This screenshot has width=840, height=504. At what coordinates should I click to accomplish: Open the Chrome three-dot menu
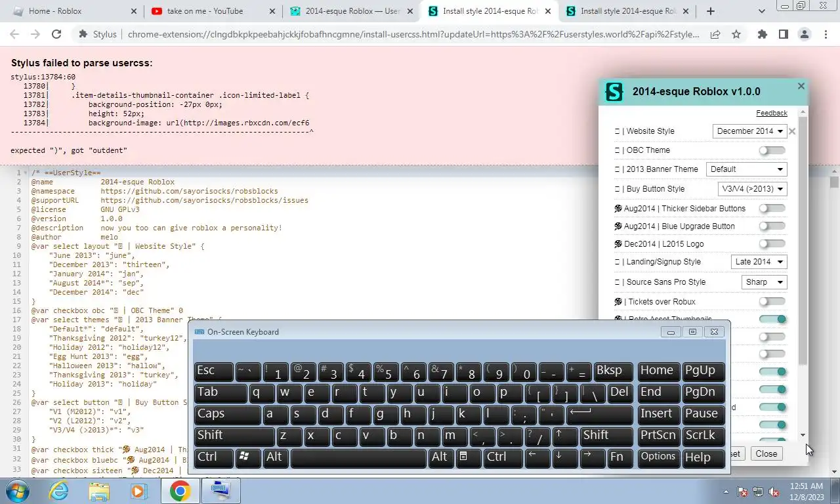825,35
